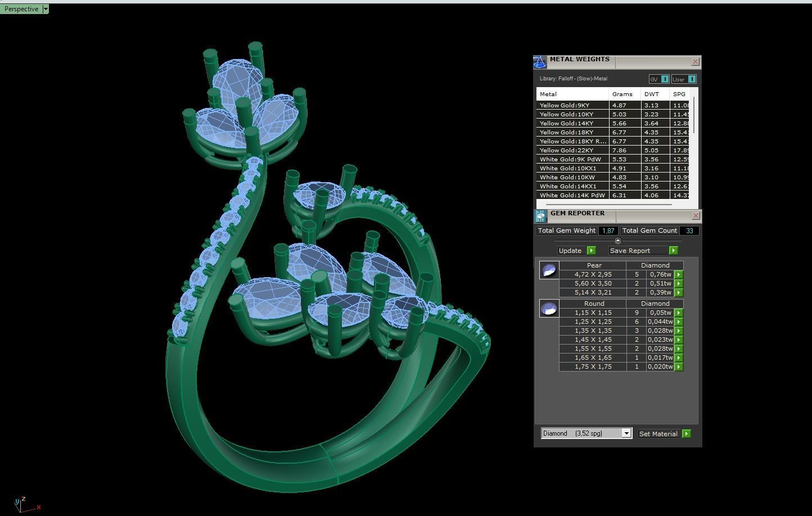Select the Yellow Gold:18KY row
The height and width of the screenshot is (516, 812).
coord(613,132)
